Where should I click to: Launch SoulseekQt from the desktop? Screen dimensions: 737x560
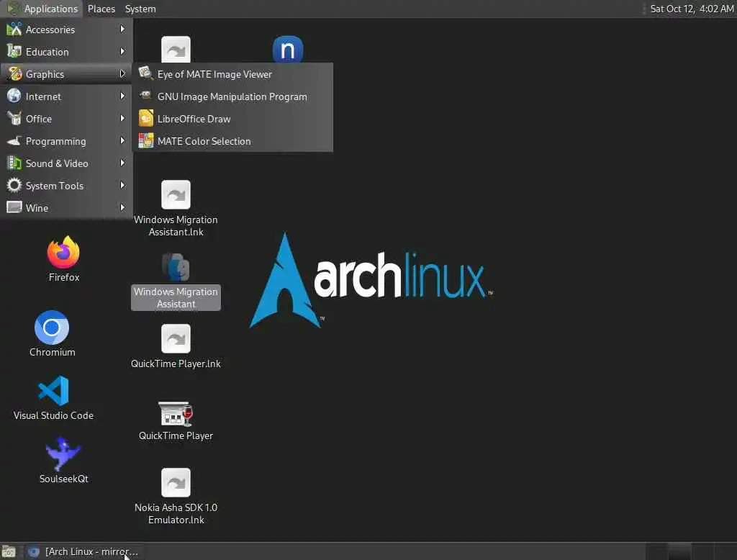63,453
